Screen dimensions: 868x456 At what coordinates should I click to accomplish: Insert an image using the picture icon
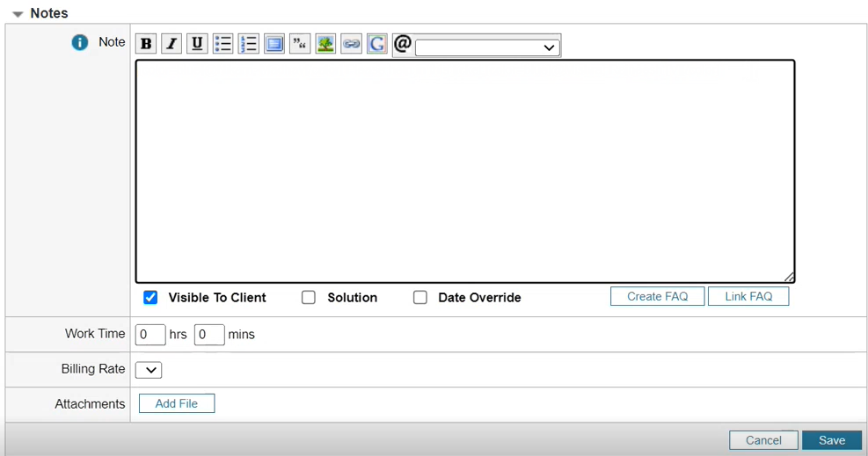tap(325, 44)
